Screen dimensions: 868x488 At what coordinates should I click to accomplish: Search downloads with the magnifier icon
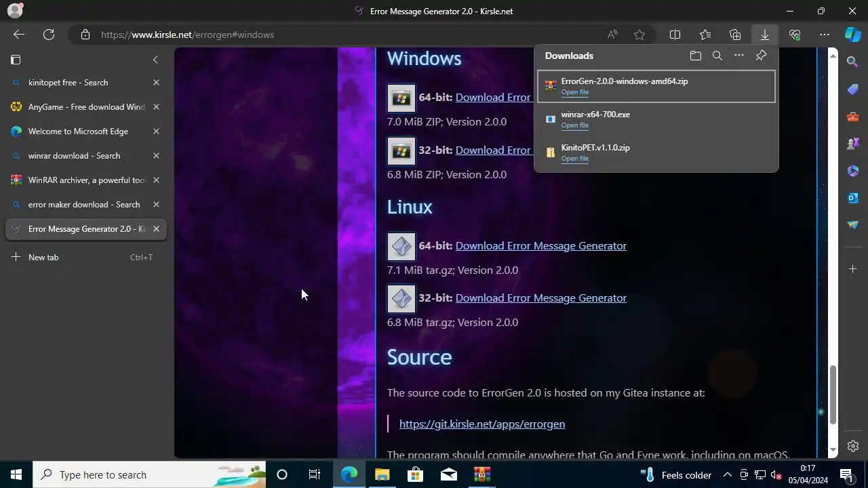pos(717,56)
